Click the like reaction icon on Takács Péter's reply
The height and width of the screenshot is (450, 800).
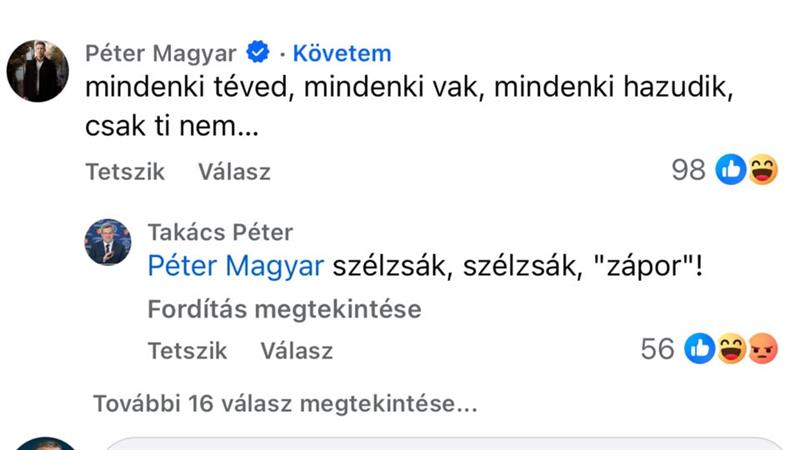pyautogui.click(x=700, y=349)
